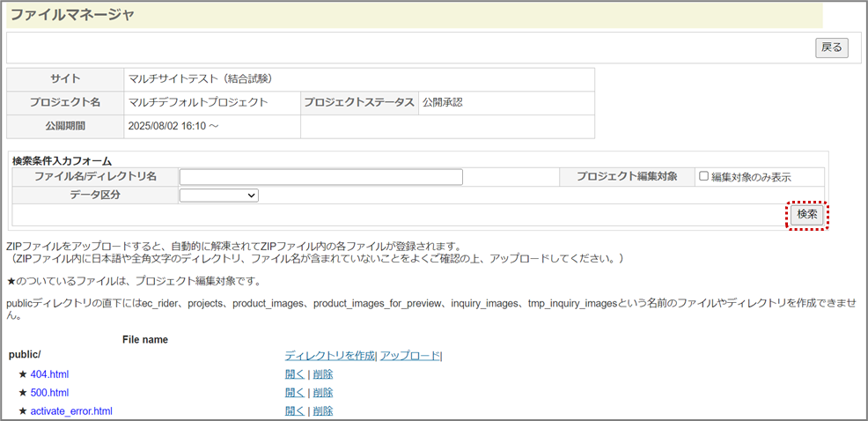
Task: Open the アップロード link for public/
Action: [409, 356]
